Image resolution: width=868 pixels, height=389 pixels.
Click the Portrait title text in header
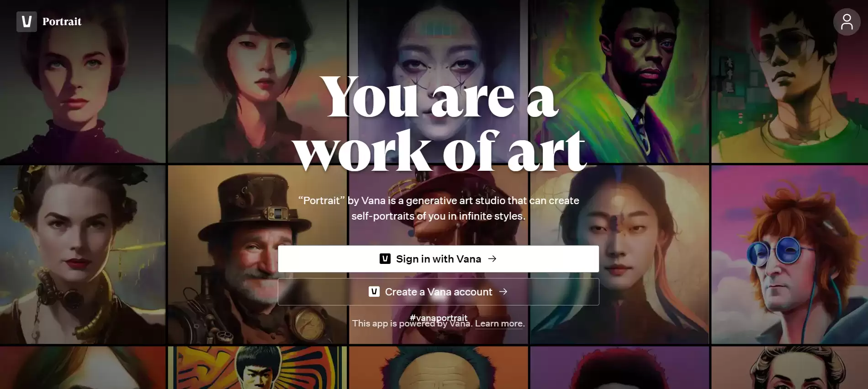pyautogui.click(x=62, y=21)
